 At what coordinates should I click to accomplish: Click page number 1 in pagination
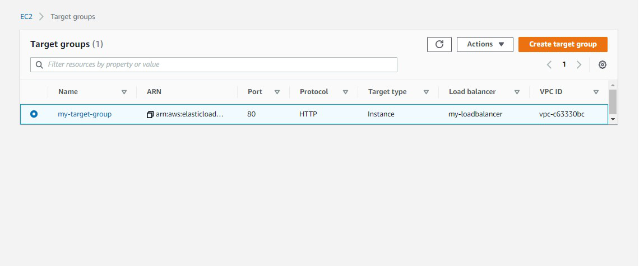click(x=564, y=64)
